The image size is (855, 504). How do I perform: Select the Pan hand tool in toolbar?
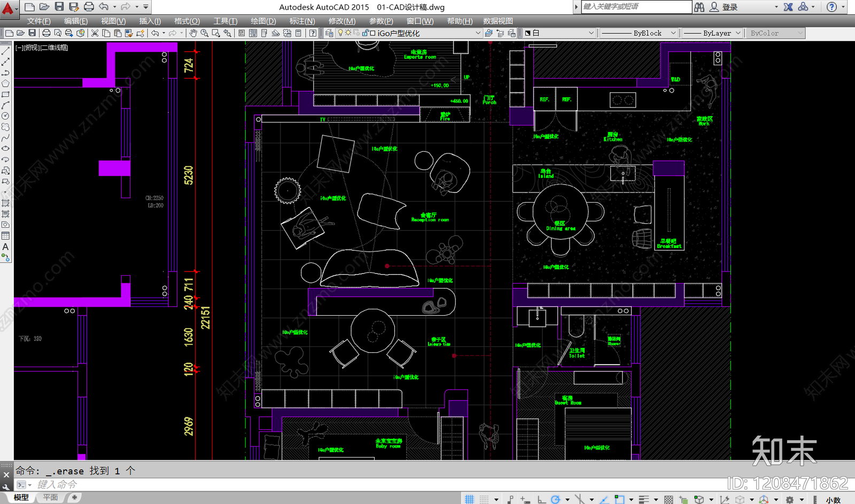pos(193,33)
